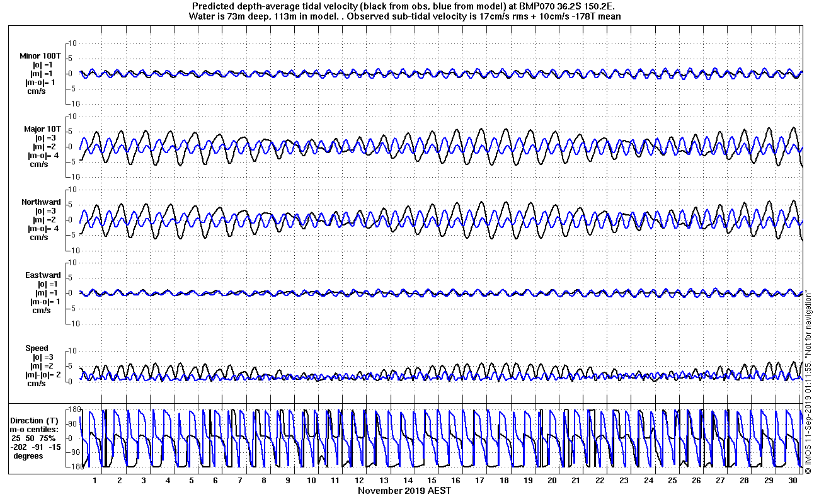Click the "180" tick on the Direction axis
Viewport: 819px width, 504px height.
73,409
